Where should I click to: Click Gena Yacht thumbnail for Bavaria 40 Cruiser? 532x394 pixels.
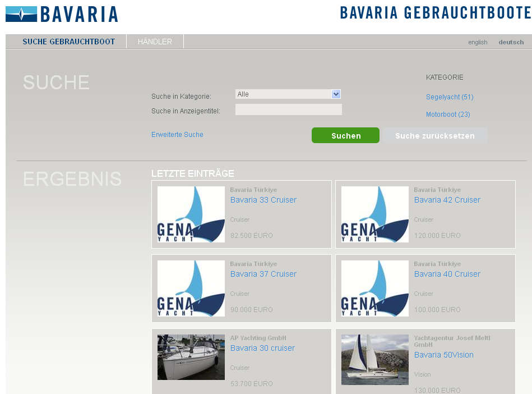pyautogui.click(x=375, y=288)
